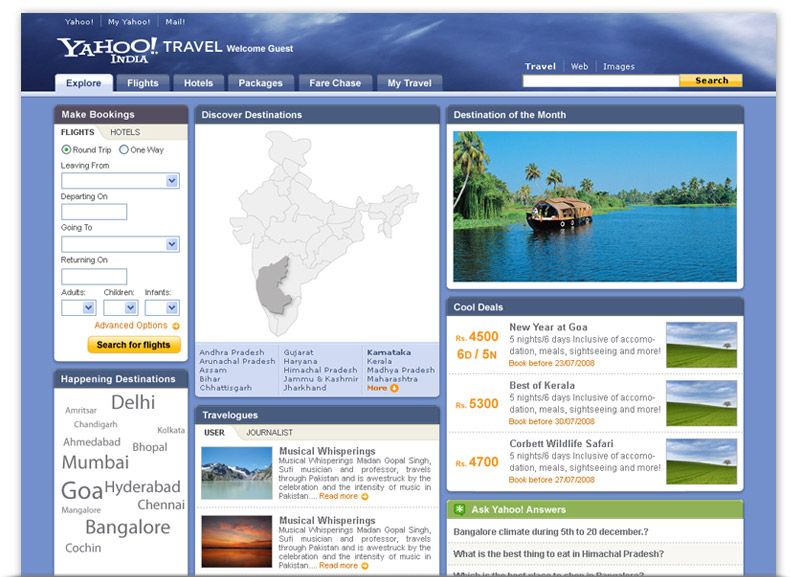Open the My Travel tab

click(x=410, y=83)
